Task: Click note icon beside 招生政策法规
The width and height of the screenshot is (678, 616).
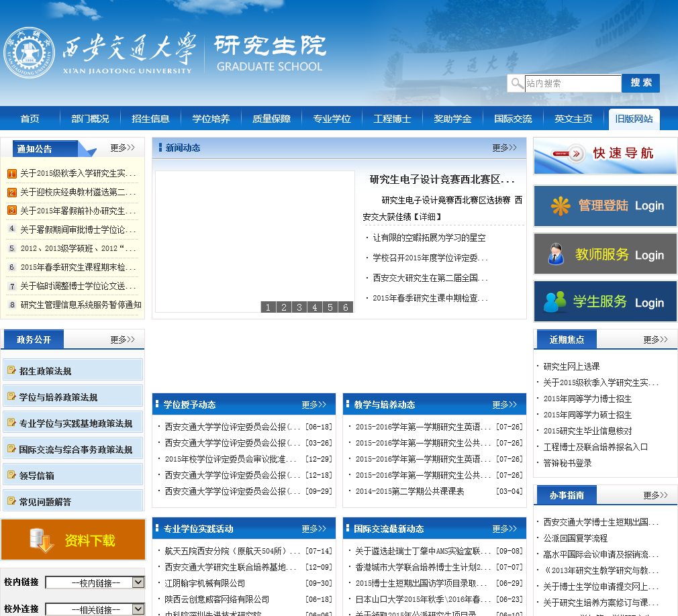Action: [11, 370]
